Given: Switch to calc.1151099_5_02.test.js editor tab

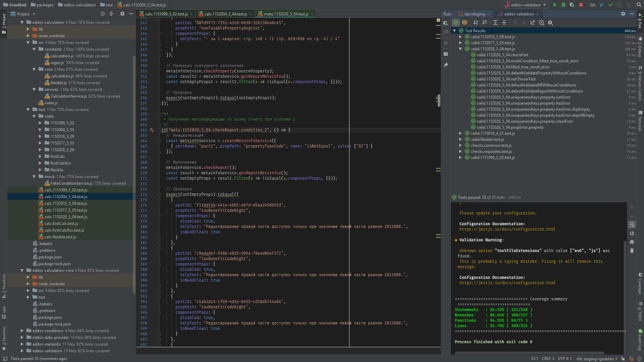Looking at the screenshot, I should (x=166, y=14).
